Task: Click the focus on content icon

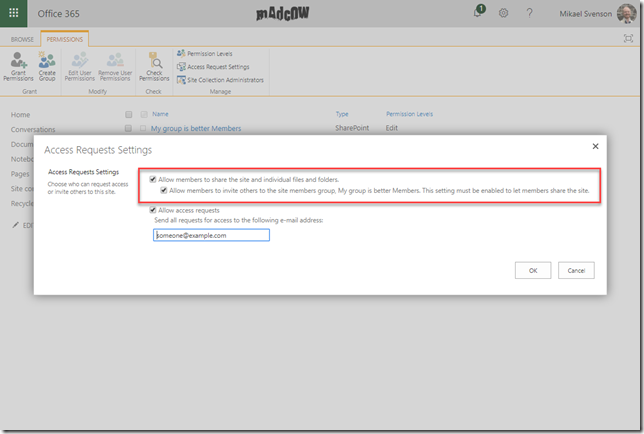Action: [628, 39]
